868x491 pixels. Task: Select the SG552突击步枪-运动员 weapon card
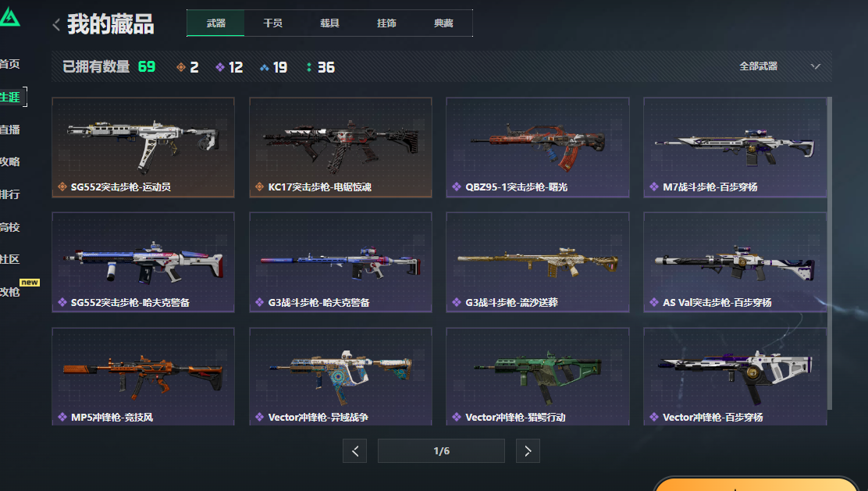[x=144, y=148]
